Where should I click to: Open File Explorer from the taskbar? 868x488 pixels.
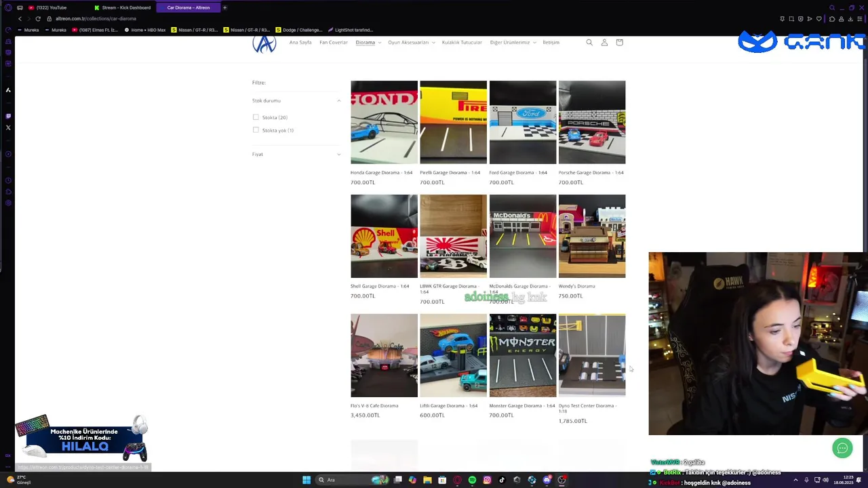point(427,480)
